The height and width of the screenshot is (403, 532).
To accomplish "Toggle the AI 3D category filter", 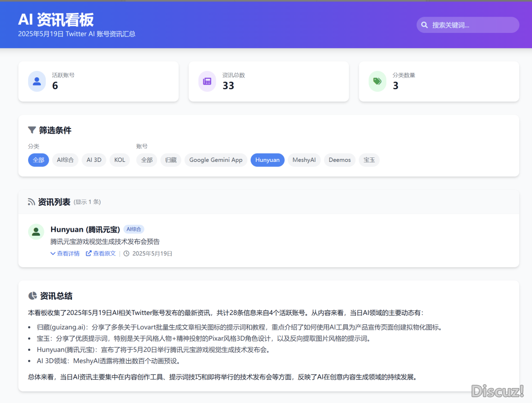I will coord(94,160).
